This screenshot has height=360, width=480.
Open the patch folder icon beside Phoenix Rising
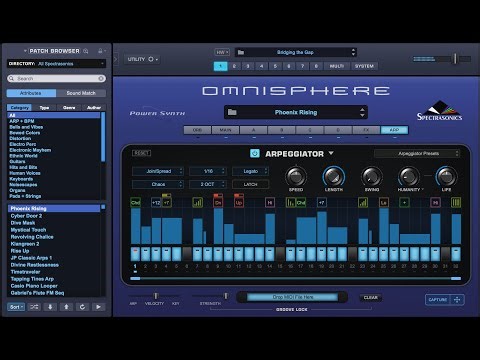point(232,112)
